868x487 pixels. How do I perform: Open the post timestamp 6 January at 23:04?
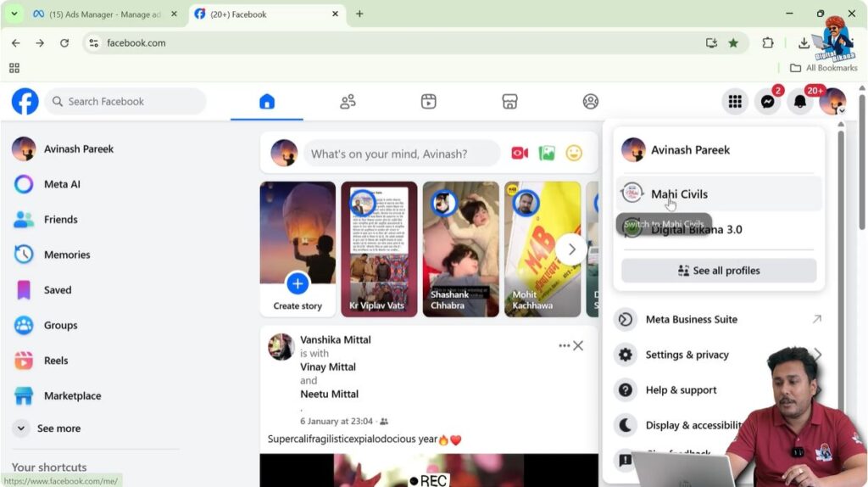[x=336, y=421]
